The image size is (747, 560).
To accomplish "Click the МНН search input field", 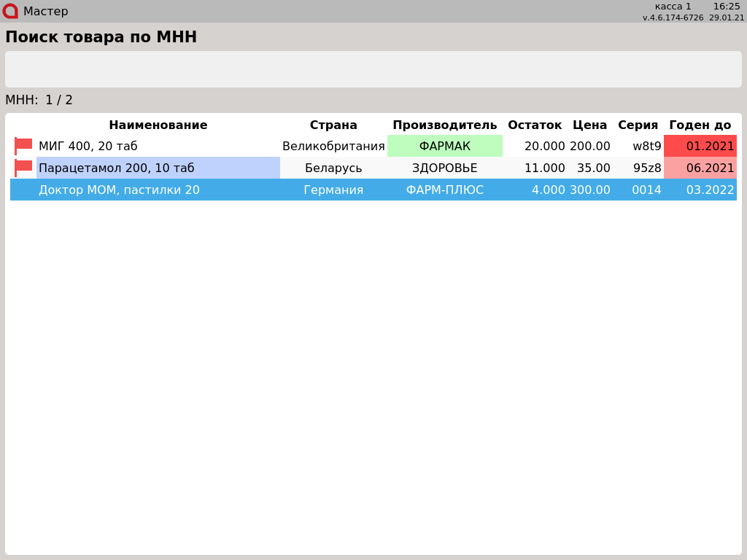I will [373, 69].
